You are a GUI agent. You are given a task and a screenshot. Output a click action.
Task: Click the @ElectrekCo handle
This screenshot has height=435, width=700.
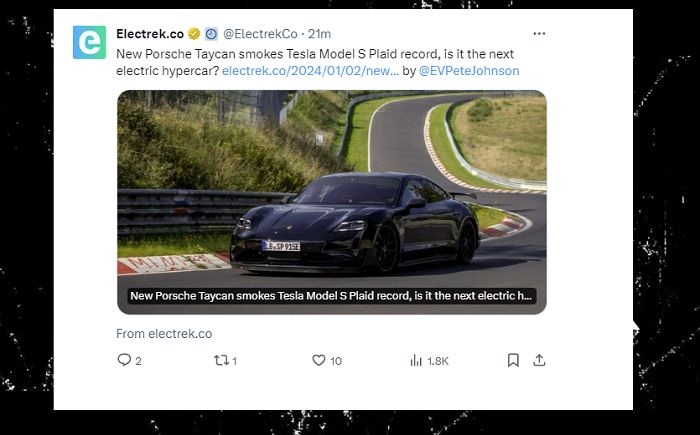263,34
